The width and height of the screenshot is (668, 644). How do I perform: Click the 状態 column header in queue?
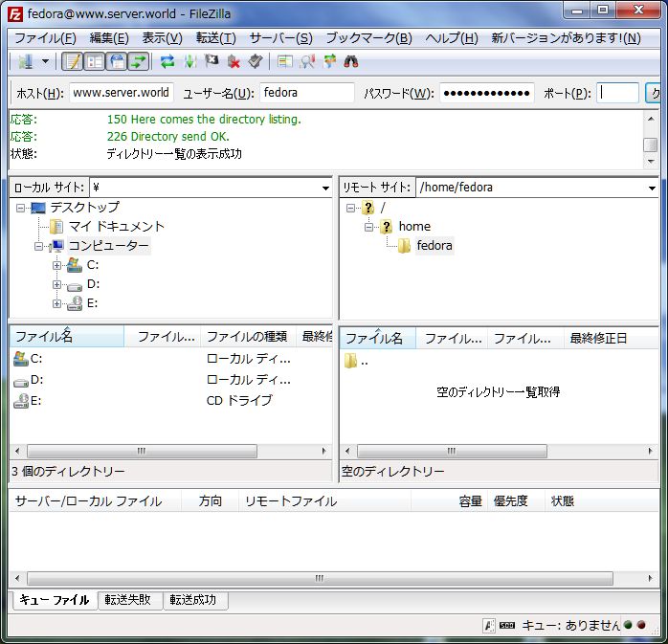(x=602, y=500)
